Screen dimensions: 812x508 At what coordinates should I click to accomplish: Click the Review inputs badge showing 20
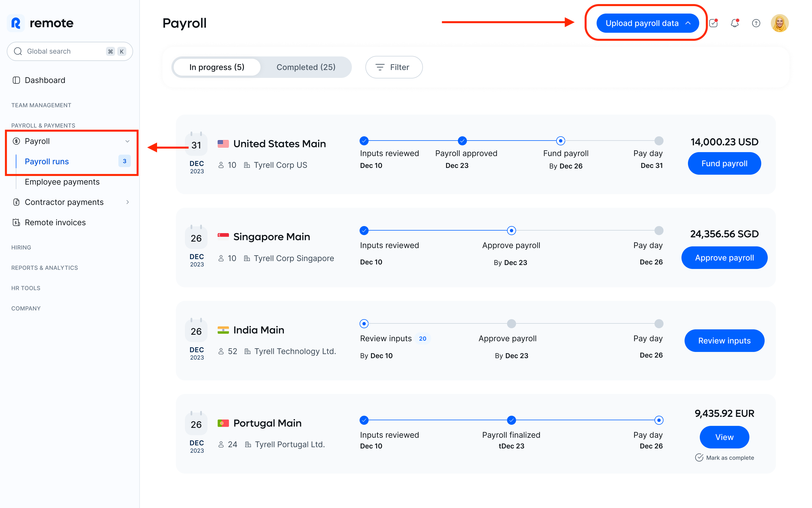pos(422,339)
